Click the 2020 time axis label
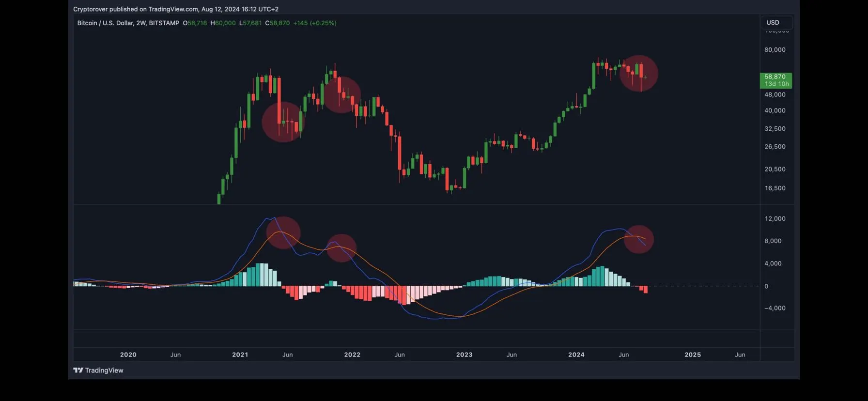This screenshot has width=868, height=401. pyautogui.click(x=128, y=355)
